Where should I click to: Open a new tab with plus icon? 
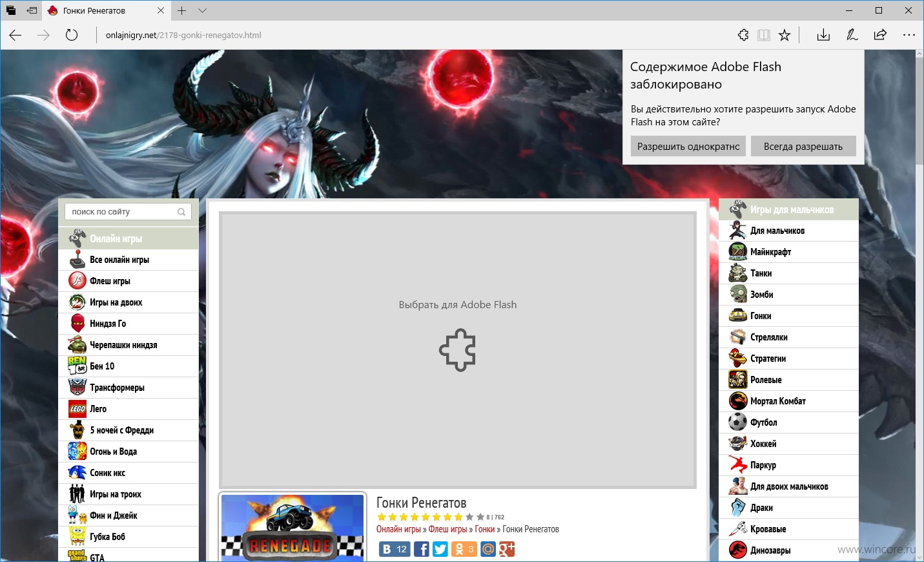[182, 10]
